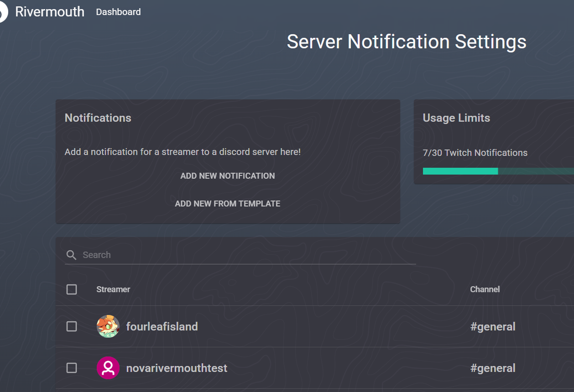Click ADD NEW FROM TEMPLATE
This screenshot has height=392, width=574.
228,204
